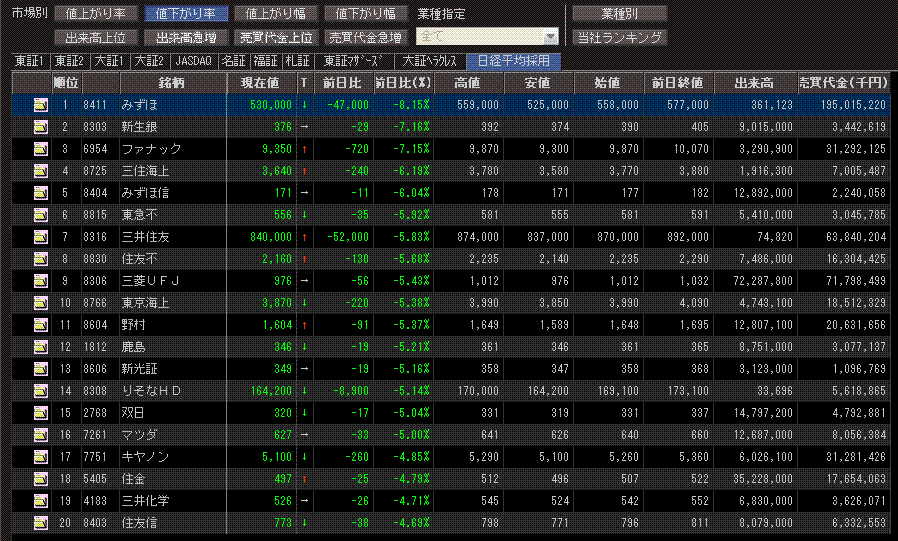Open the icon next to 住友信

[41, 523]
